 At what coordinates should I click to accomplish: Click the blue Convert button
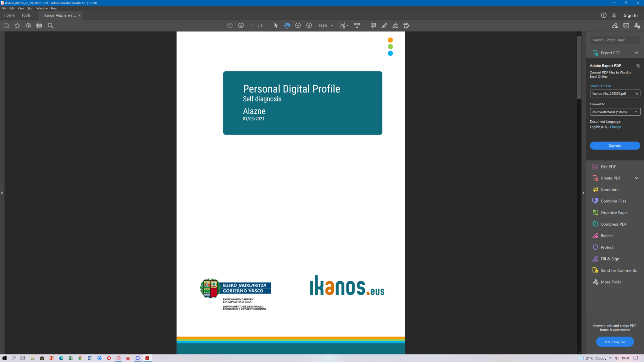pos(615,145)
